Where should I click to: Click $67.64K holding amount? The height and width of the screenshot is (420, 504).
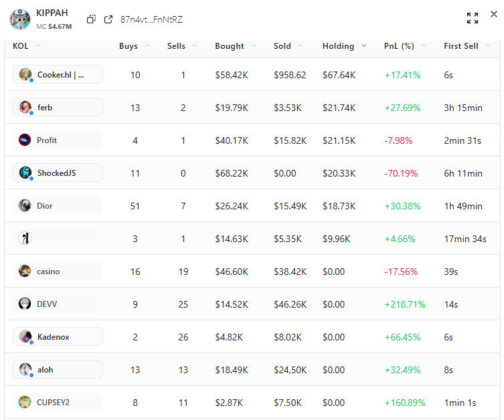(339, 75)
